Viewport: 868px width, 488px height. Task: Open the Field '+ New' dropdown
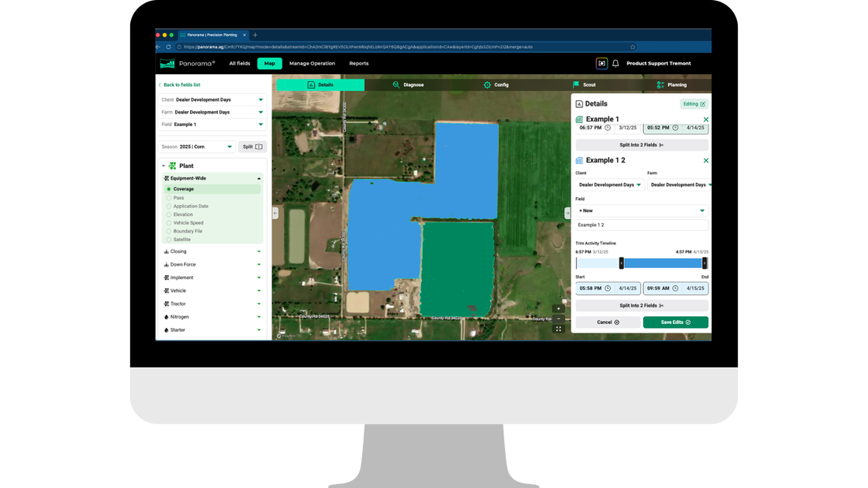(x=642, y=210)
